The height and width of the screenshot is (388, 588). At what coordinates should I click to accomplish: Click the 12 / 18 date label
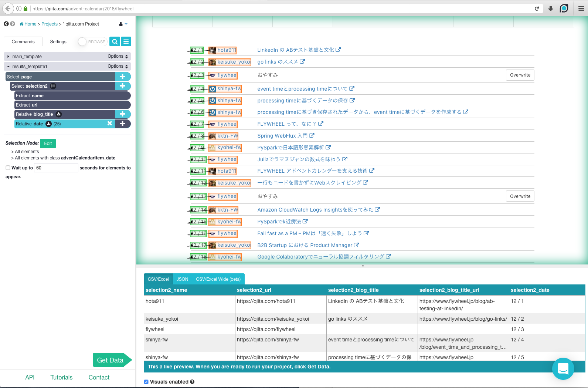point(198,257)
